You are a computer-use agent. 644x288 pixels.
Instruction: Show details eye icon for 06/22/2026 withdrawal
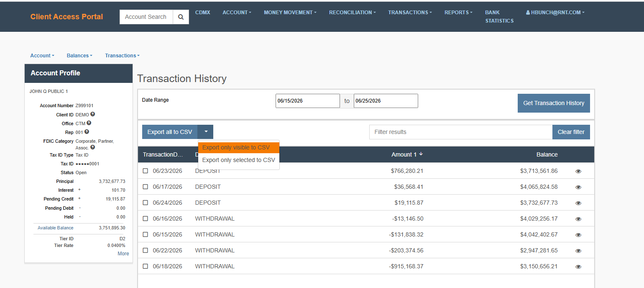578,251
